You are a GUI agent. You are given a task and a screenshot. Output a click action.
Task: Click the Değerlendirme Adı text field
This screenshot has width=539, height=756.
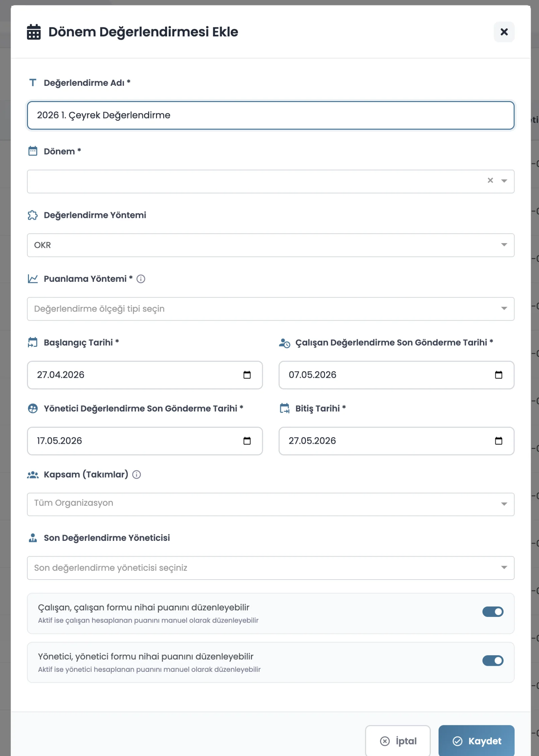(270, 116)
